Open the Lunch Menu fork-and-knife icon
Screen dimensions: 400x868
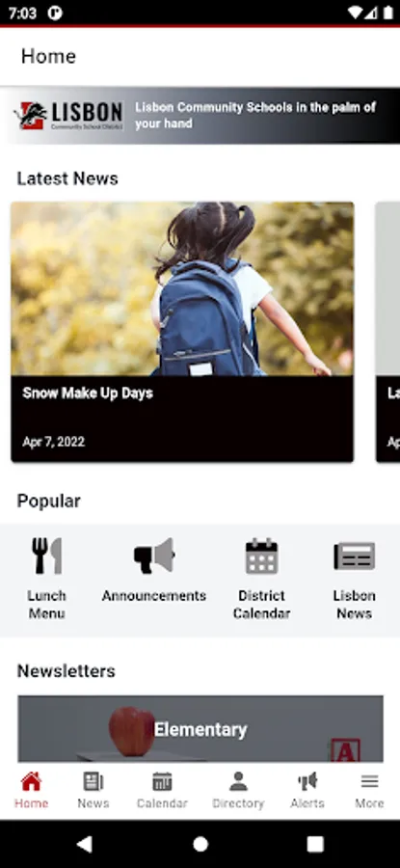pyautogui.click(x=46, y=556)
